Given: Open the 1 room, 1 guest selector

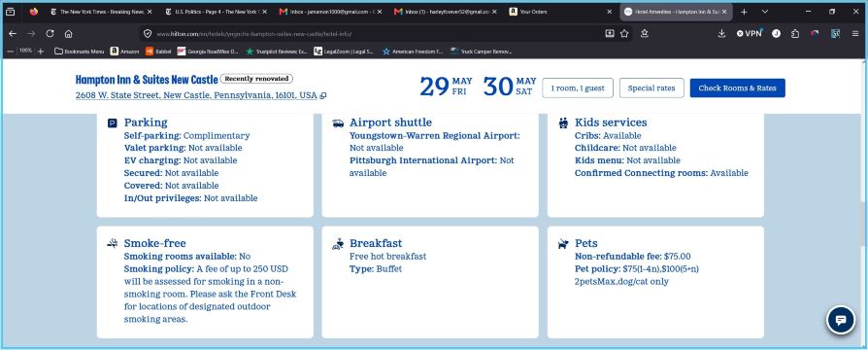Looking at the screenshot, I should click(x=578, y=88).
